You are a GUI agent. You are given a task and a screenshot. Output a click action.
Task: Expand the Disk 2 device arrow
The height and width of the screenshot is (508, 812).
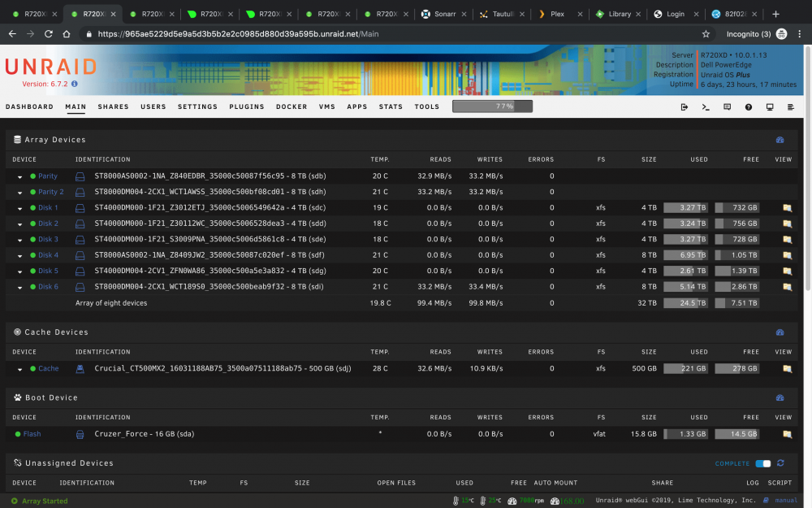[19, 224]
